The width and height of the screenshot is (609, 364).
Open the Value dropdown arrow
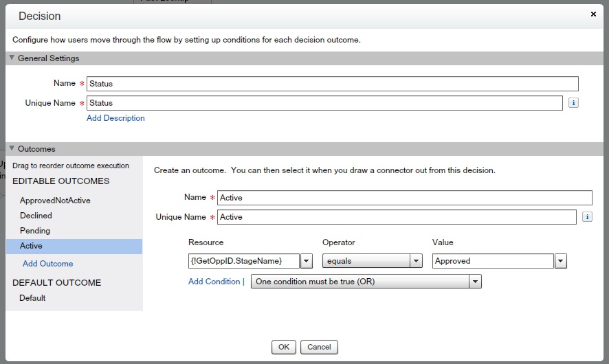(x=561, y=261)
